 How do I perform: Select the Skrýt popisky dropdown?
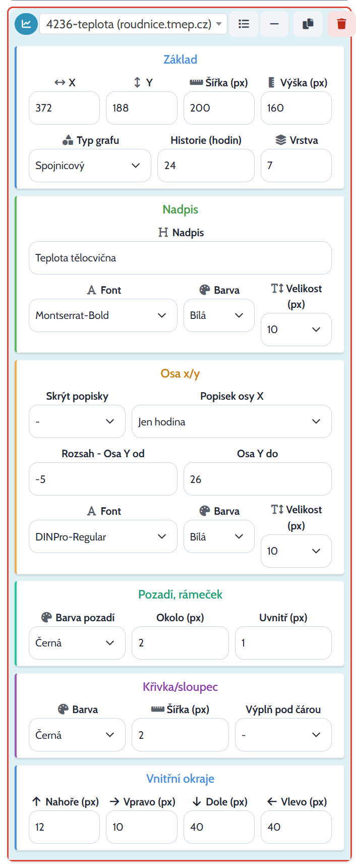click(x=77, y=421)
